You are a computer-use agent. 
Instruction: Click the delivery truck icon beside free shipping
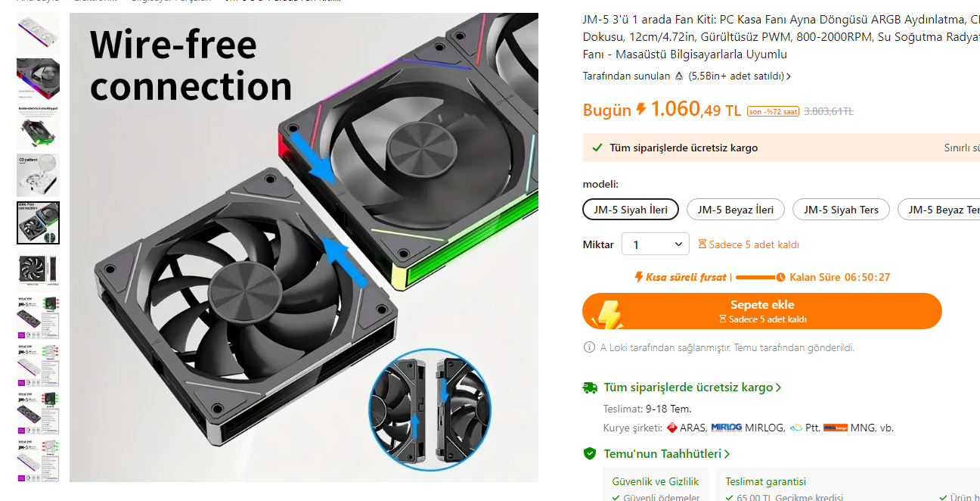point(590,387)
